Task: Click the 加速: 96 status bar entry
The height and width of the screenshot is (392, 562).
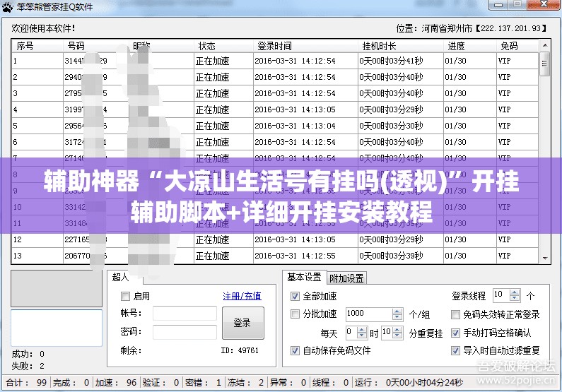Action: (116, 383)
